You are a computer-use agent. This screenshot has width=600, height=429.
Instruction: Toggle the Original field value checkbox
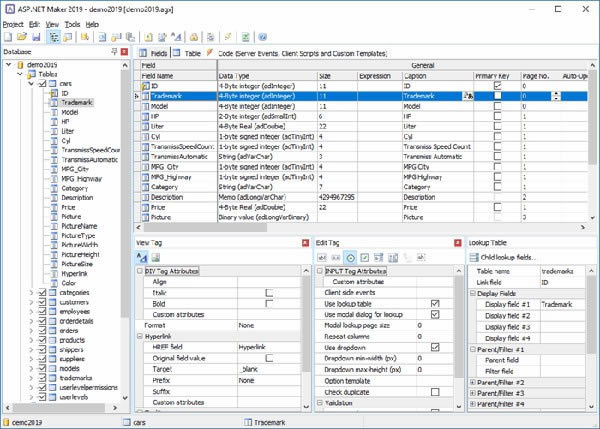click(x=269, y=358)
